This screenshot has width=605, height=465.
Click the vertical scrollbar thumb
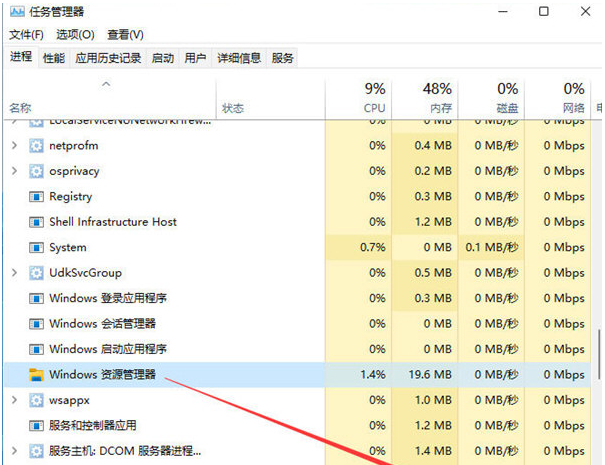coord(599,354)
